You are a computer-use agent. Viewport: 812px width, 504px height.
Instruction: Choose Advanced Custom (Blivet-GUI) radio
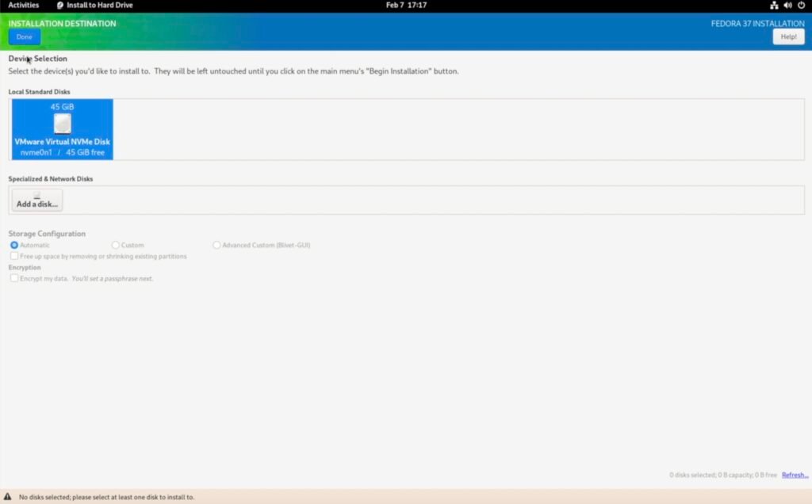[x=216, y=245]
